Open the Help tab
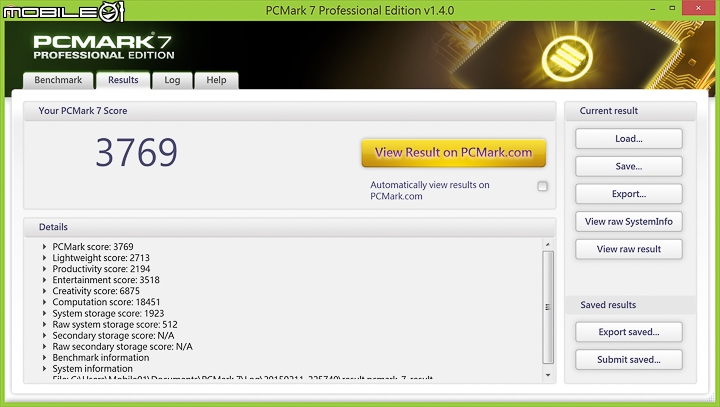This screenshot has width=720, height=407. click(216, 80)
